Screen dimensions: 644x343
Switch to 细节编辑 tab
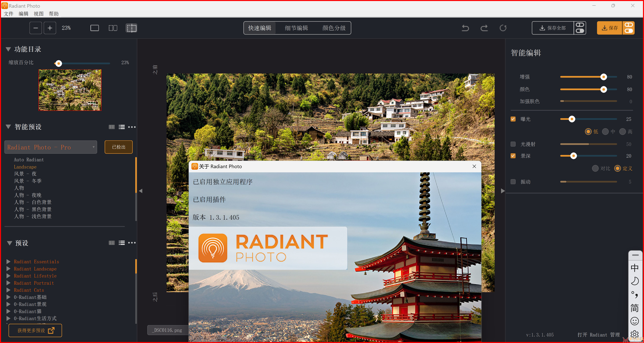296,28
